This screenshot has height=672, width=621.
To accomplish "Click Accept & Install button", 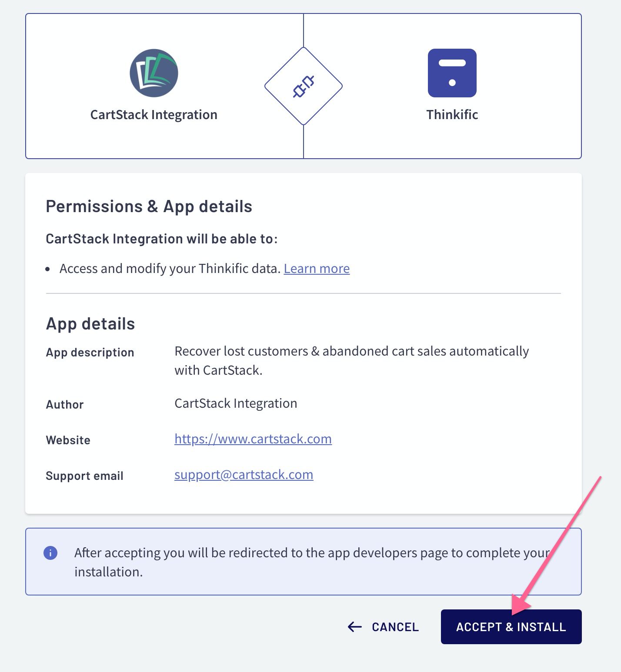I will click(x=511, y=627).
